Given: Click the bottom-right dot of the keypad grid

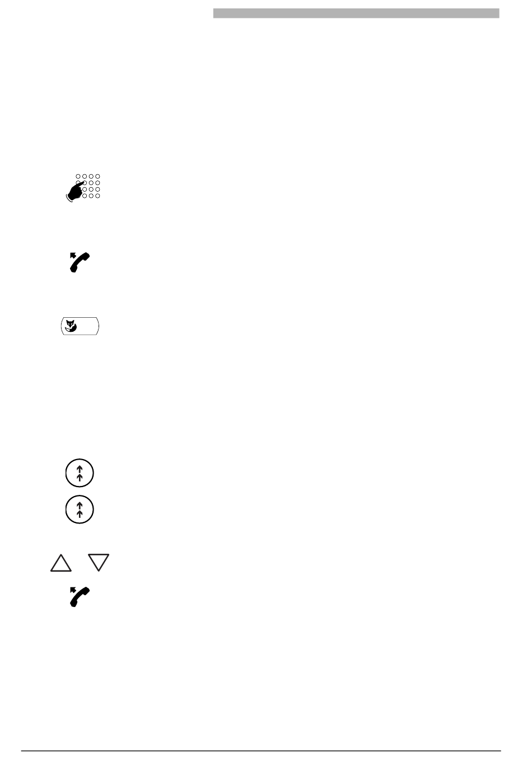Looking at the screenshot, I should click(98, 196).
